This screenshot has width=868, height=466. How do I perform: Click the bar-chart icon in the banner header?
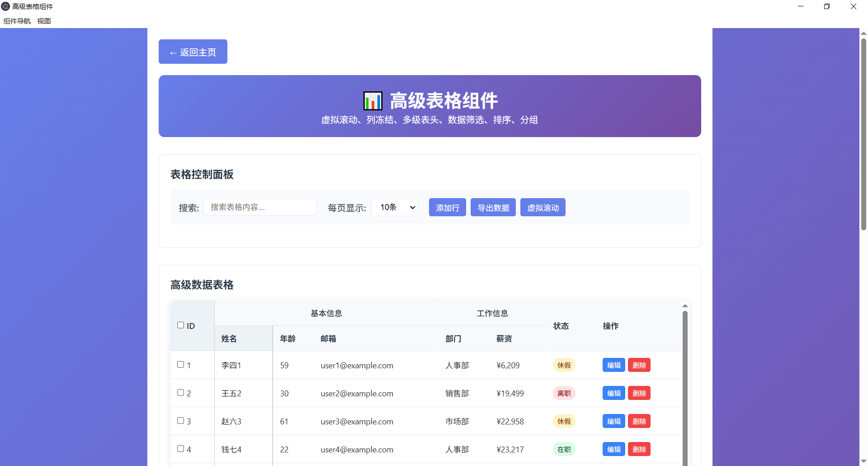[x=373, y=101]
